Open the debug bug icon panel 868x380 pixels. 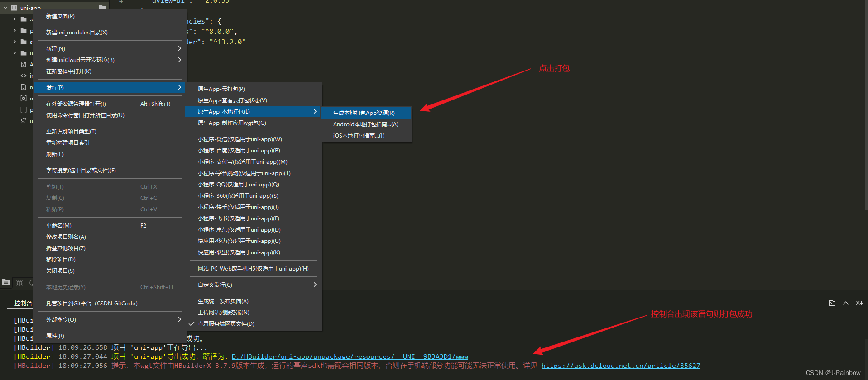[19, 283]
